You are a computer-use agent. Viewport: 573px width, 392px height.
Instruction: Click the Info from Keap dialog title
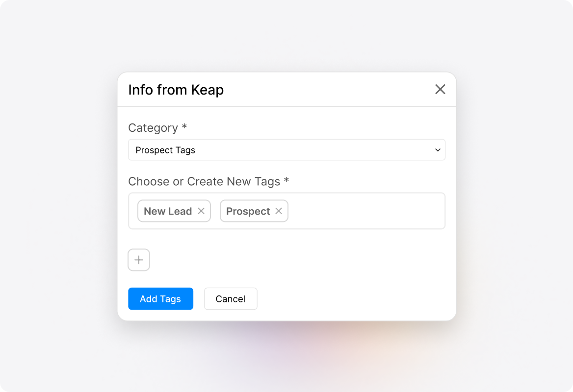pyautogui.click(x=176, y=90)
